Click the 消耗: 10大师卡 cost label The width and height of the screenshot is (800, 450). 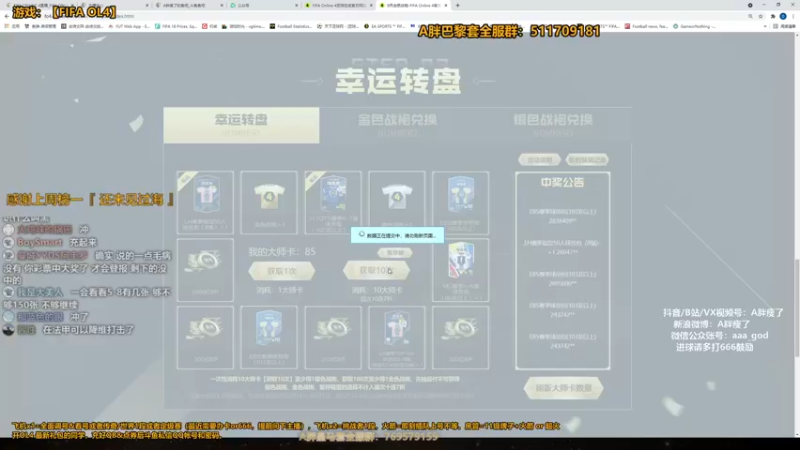click(x=377, y=290)
